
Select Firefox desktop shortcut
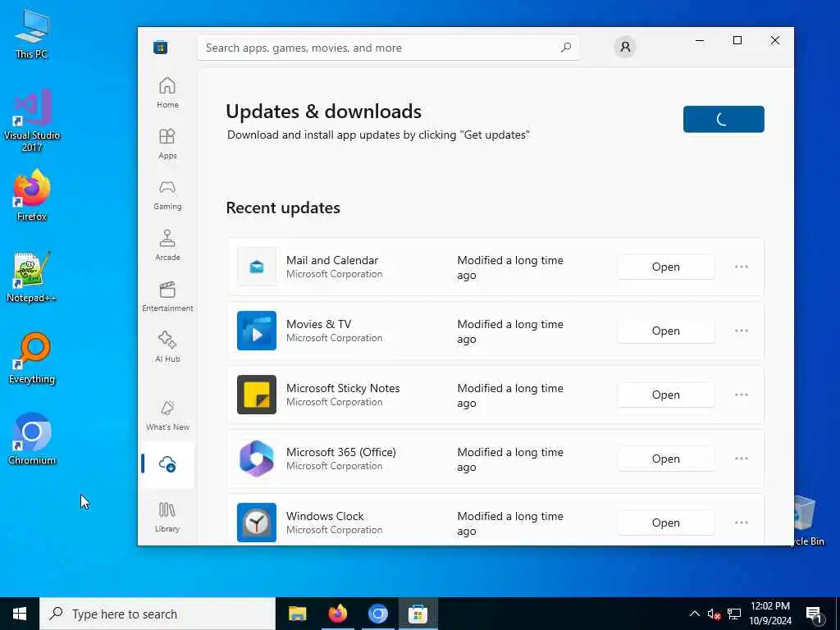[x=32, y=195]
